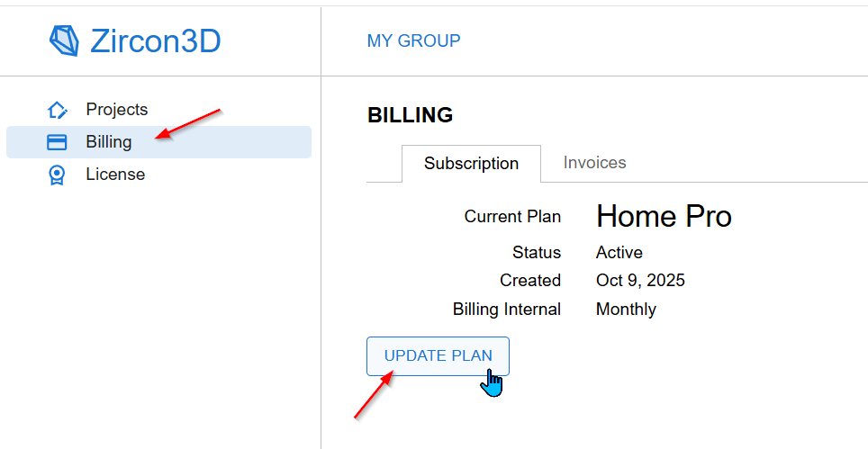Click the Billing credit card icon

57,142
